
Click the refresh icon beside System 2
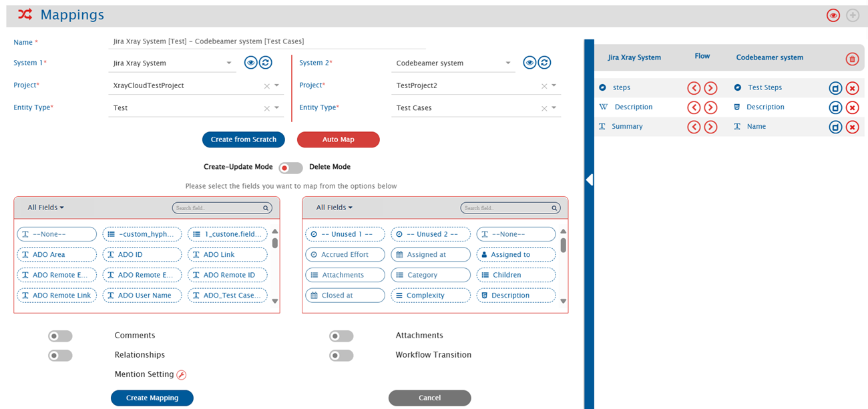pyautogui.click(x=545, y=63)
